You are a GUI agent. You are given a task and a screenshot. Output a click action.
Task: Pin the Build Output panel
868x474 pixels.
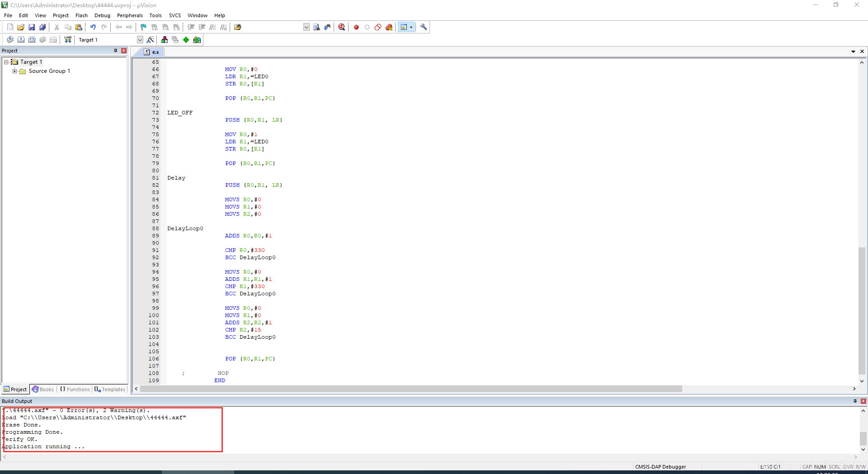855,401
